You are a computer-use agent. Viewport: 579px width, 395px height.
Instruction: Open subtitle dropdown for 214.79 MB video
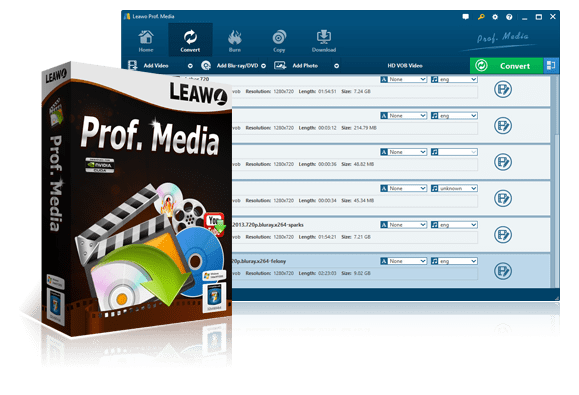click(404, 116)
